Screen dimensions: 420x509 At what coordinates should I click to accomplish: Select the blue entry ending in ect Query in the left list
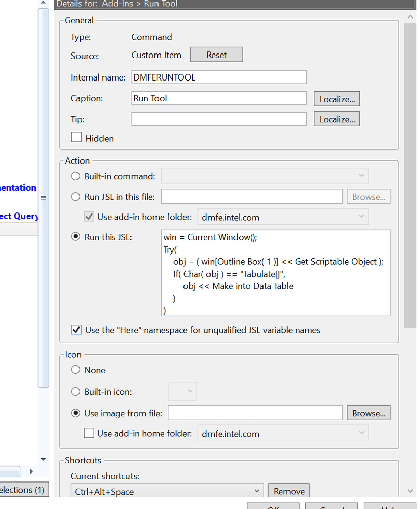(x=19, y=216)
